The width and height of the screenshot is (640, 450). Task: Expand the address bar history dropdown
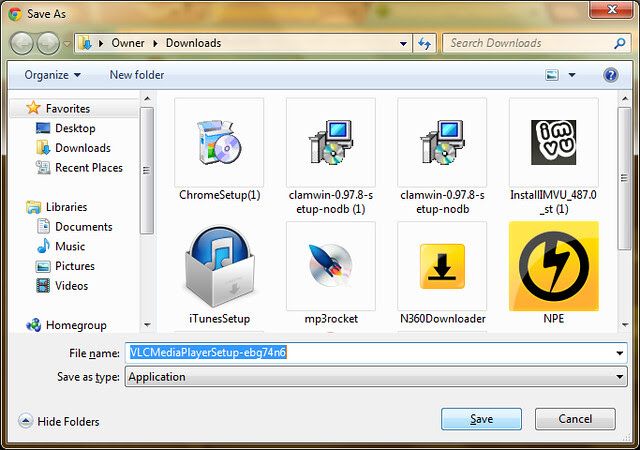[403, 43]
